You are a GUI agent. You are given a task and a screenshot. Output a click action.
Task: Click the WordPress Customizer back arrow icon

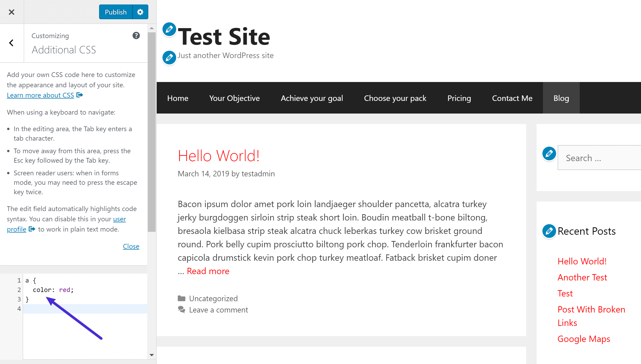[x=12, y=43]
